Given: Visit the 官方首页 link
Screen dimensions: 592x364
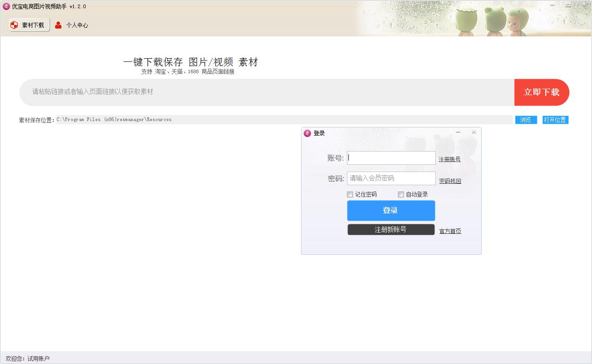Looking at the screenshot, I should [x=450, y=231].
